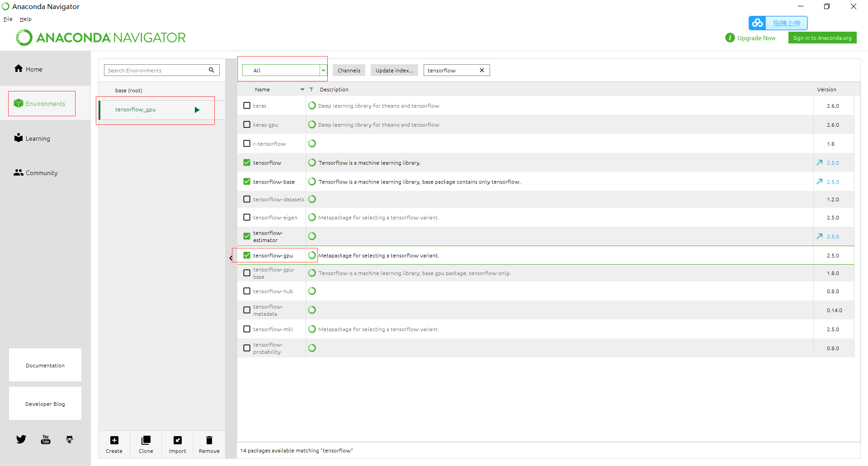This screenshot has width=868, height=466.
Task: Click the Channels button
Action: click(349, 70)
